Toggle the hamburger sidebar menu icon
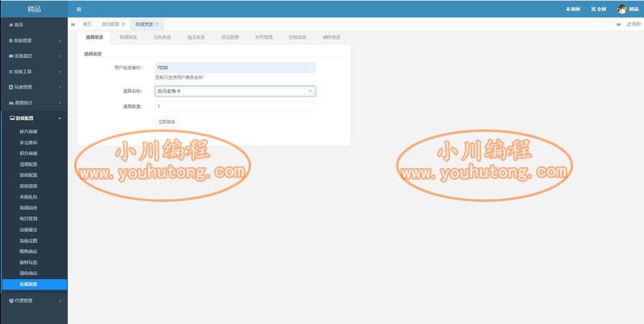 79,9
